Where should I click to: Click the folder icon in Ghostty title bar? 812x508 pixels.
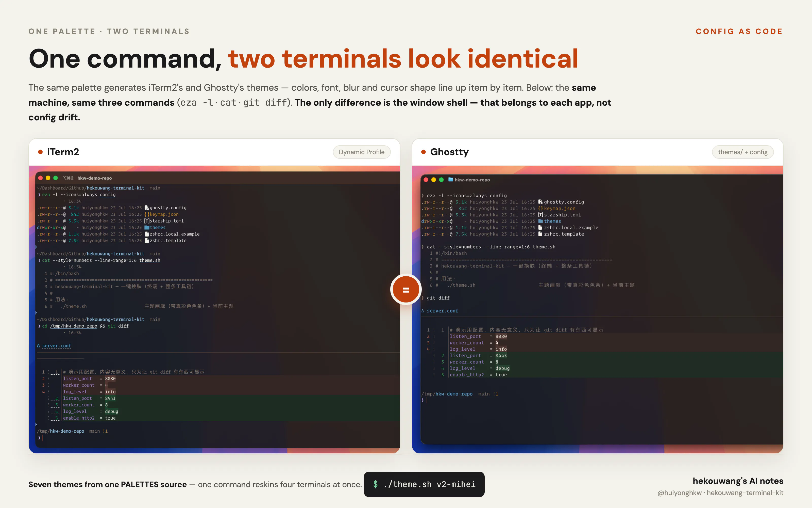pos(451,180)
